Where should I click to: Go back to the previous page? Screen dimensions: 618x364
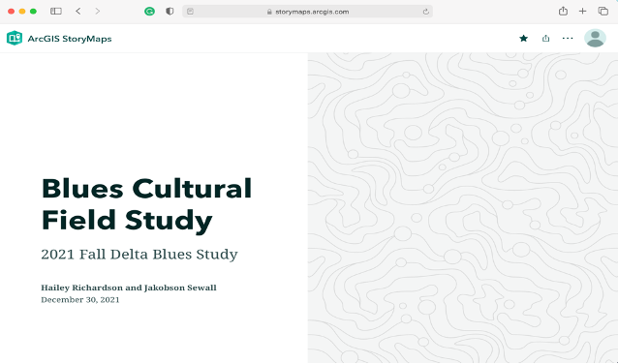click(78, 12)
